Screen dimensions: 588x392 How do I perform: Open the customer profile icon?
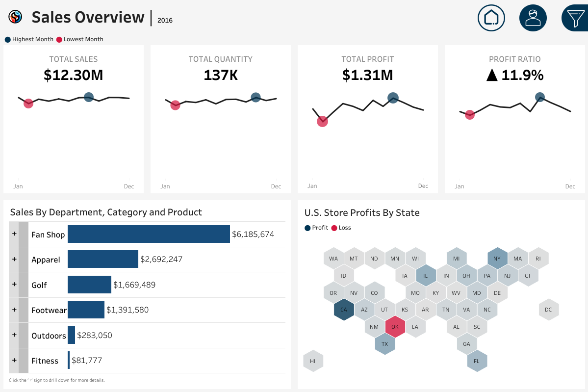pos(533,18)
